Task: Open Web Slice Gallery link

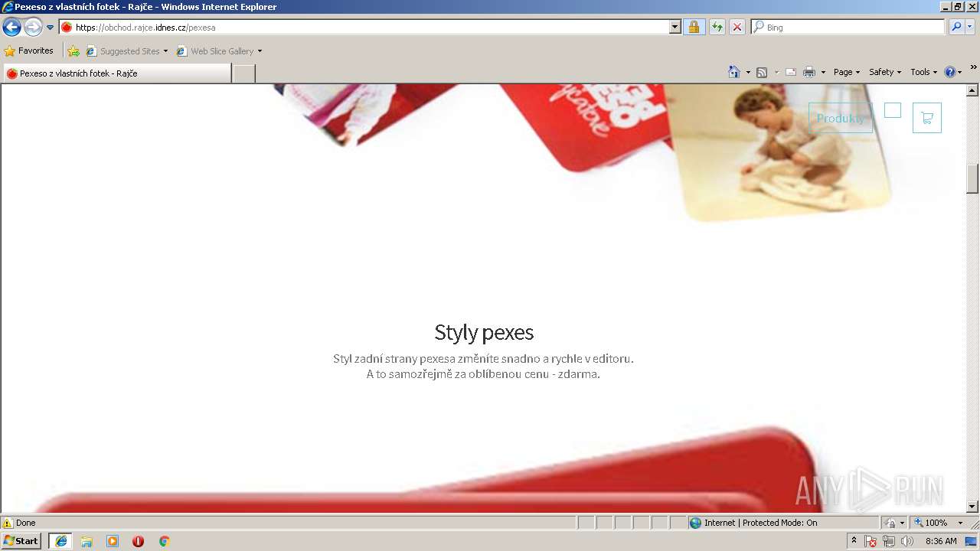Action: tap(219, 51)
